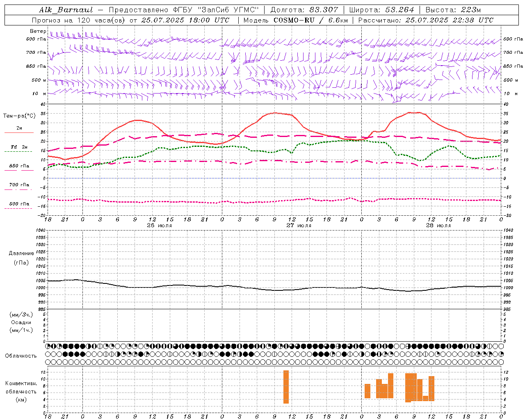
Task: Click the (мм/3ч.) unit label
Action: click(21, 315)
